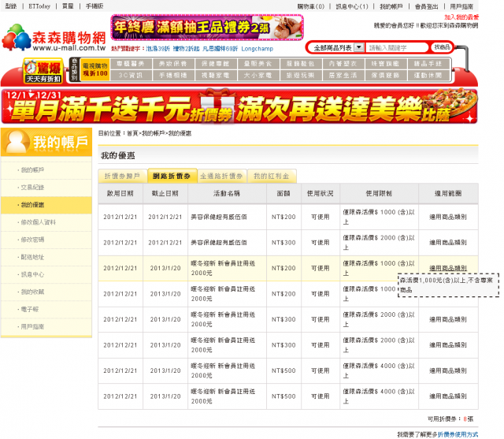The height and width of the screenshot is (439, 504).
Task: Open 精品手錶 category
Action: [428, 64]
